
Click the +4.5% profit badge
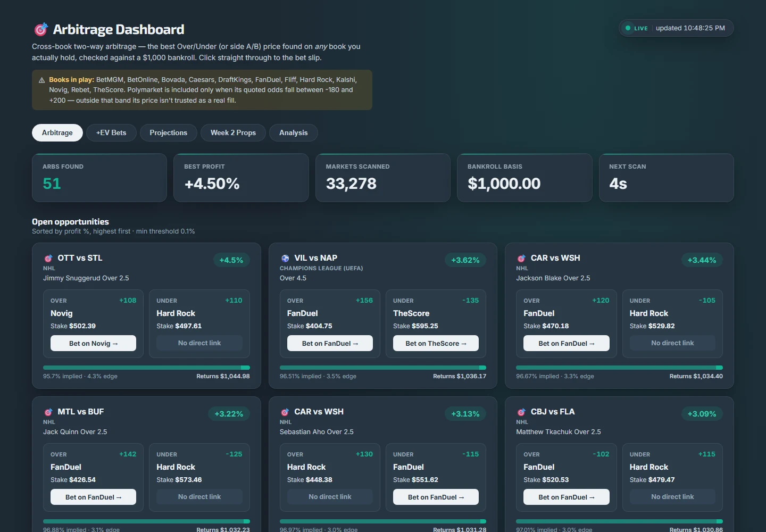point(231,260)
